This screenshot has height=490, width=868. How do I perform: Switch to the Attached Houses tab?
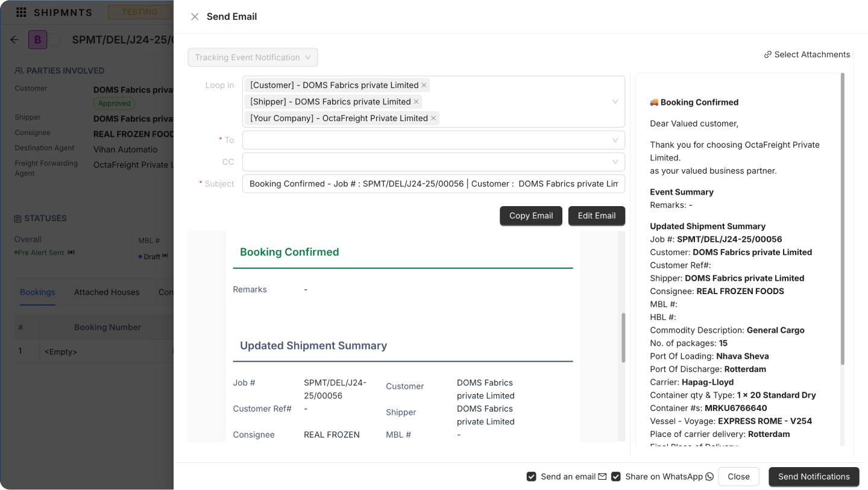[107, 292]
